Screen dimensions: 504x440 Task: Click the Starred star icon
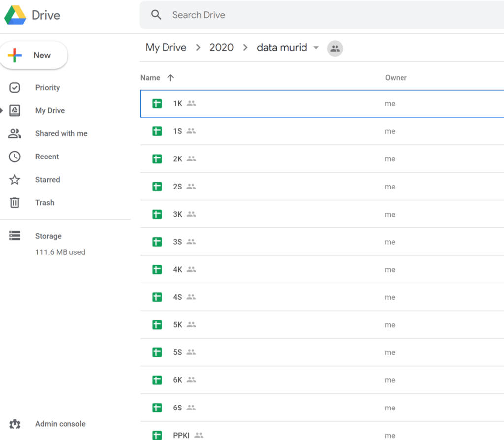[15, 180]
